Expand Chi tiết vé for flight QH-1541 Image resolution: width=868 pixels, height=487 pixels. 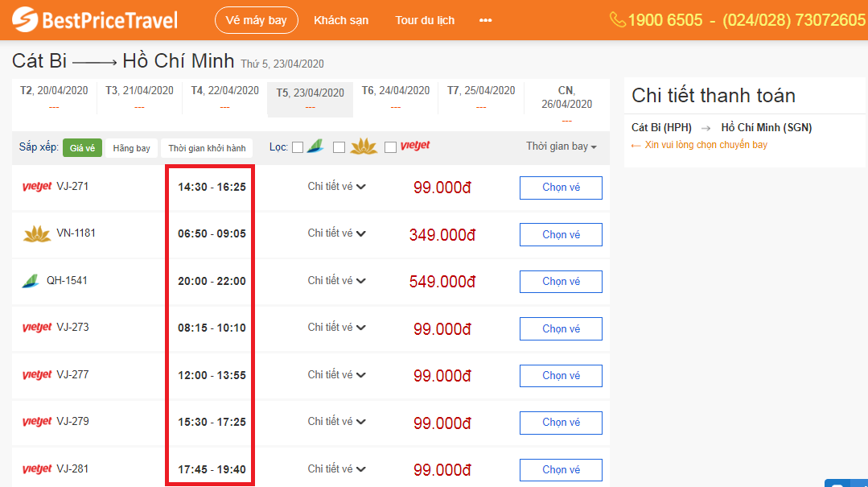pos(336,281)
